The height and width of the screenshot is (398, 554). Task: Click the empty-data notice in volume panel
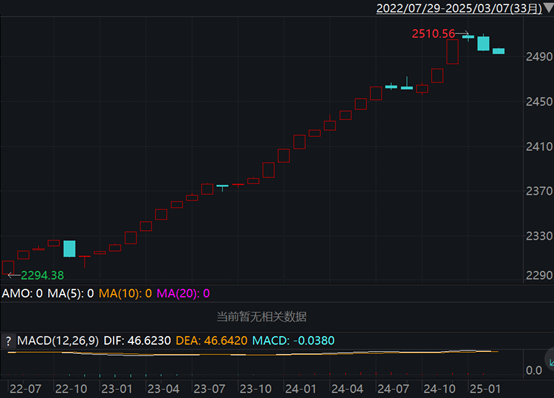click(x=261, y=317)
